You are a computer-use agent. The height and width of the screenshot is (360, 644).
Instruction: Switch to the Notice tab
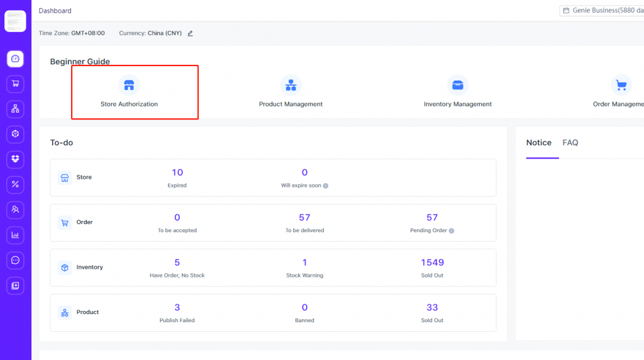click(x=539, y=143)
